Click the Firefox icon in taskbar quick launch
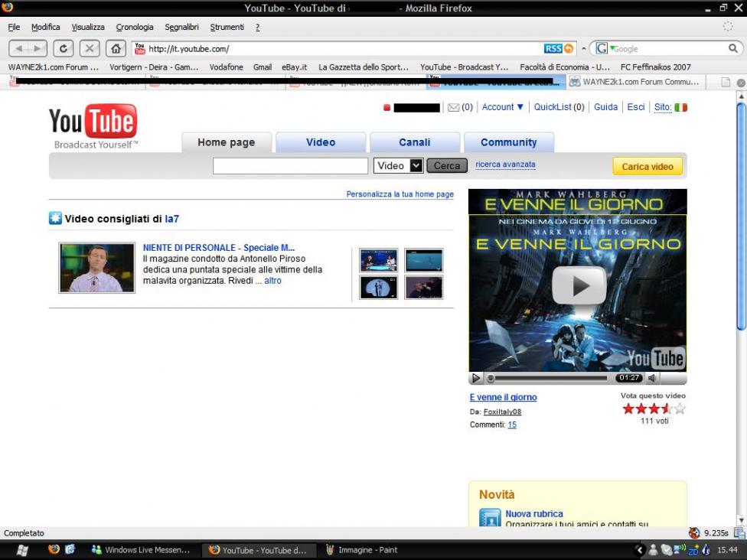Viewport: 747px width, 560px height. [54, 549]
